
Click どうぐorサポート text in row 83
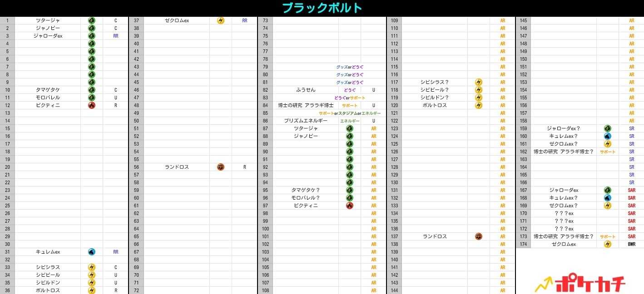(350, 98)
